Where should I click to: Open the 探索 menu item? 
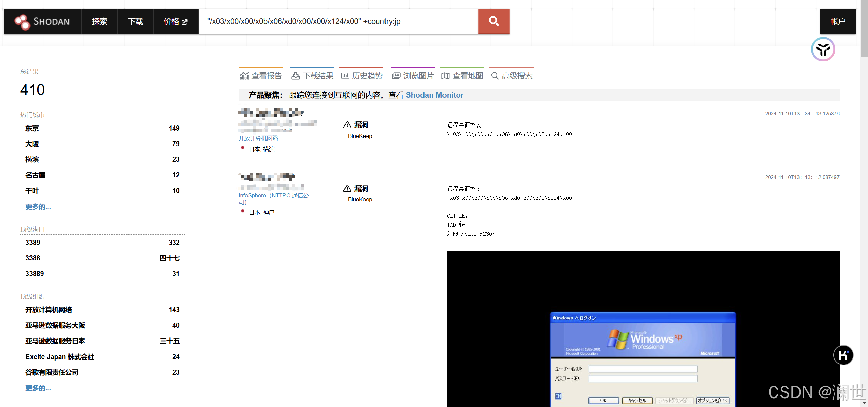pyautogui.click(x=99, y=21)
